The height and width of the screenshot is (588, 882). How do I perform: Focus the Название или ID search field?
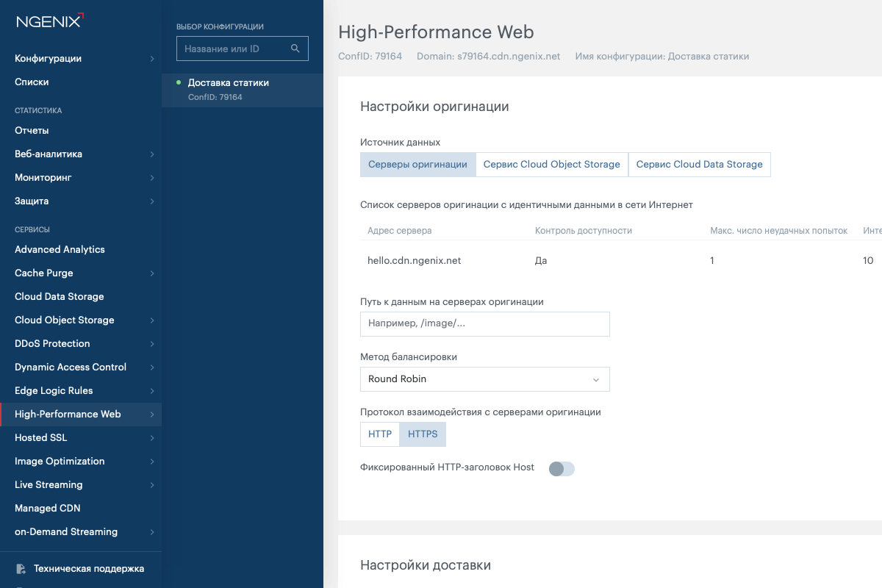pyautogui.click(x=243, y=49)
